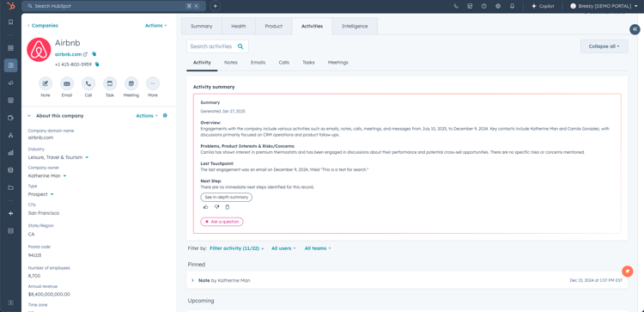
Task: Open Actions dropdown in About this company
Action: pos(147,116)
